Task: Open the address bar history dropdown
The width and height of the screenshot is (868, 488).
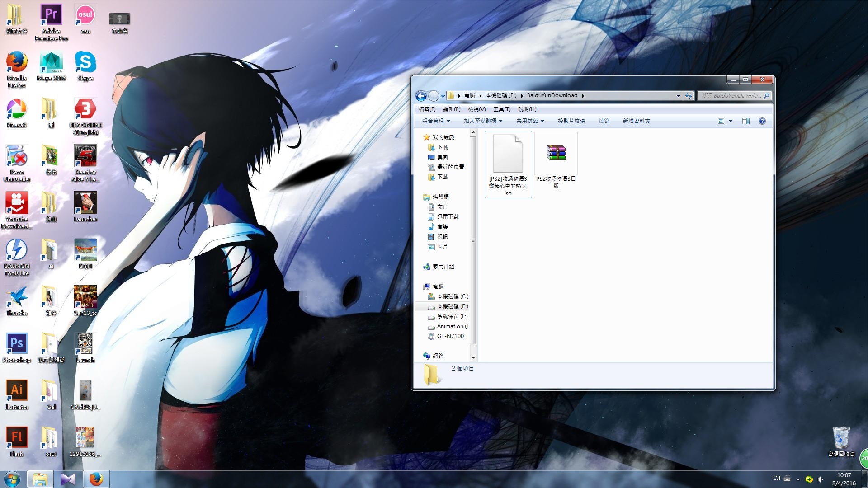Action: click(x=678, y=96)
